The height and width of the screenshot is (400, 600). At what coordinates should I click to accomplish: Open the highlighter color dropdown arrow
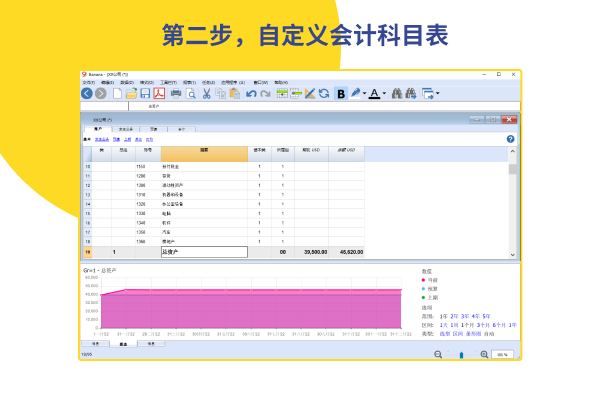pyautogui.click(x=365, y=93)
